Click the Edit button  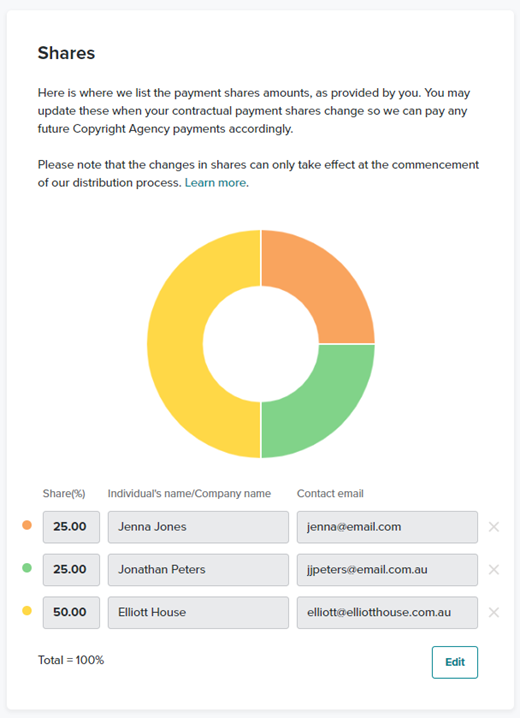455,662
